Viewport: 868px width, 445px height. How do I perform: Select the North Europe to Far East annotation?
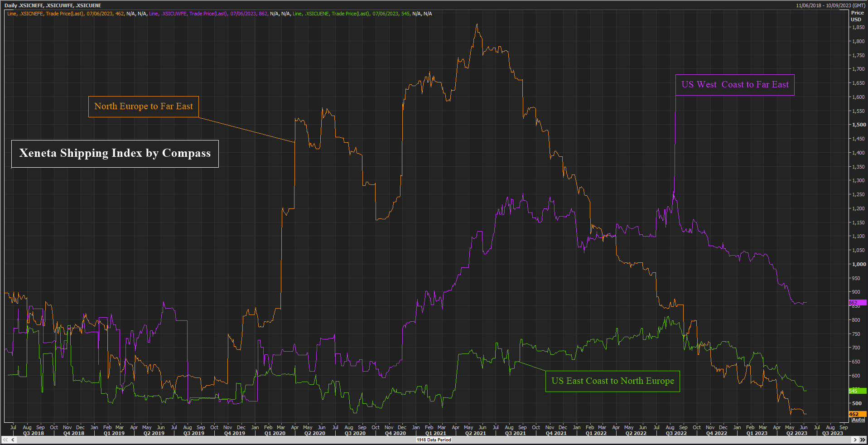click(x=144, y=106)
